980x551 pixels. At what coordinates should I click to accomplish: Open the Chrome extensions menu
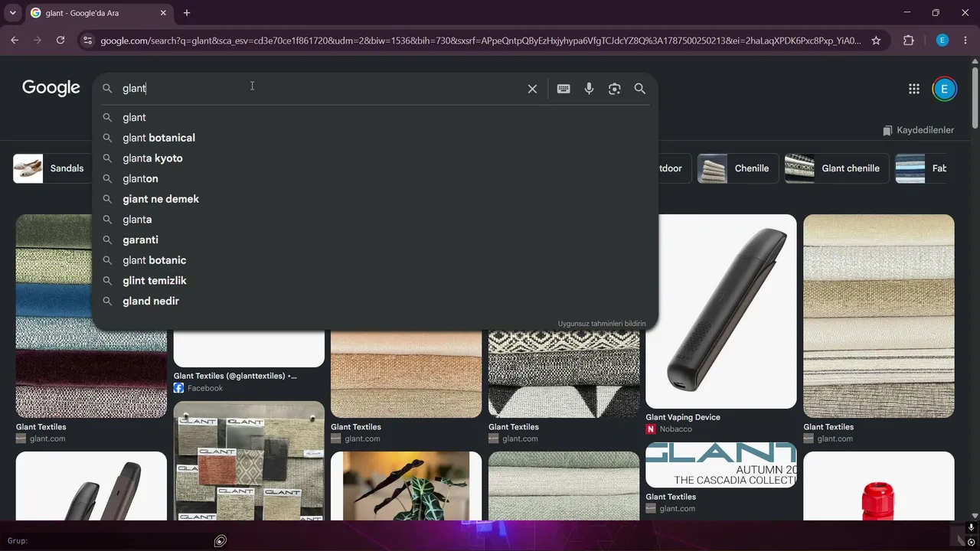pyautogui.click(x=909, y=41)
